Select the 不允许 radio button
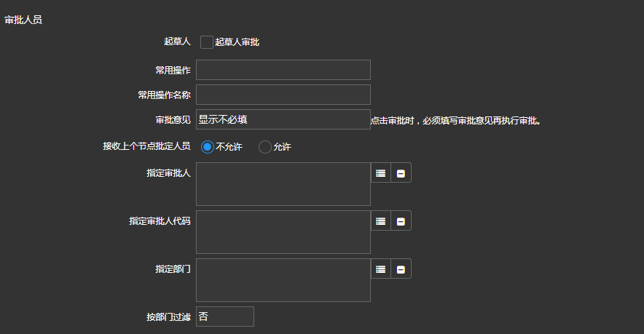This screenshot has width=644, height=334. coord(208,147)
